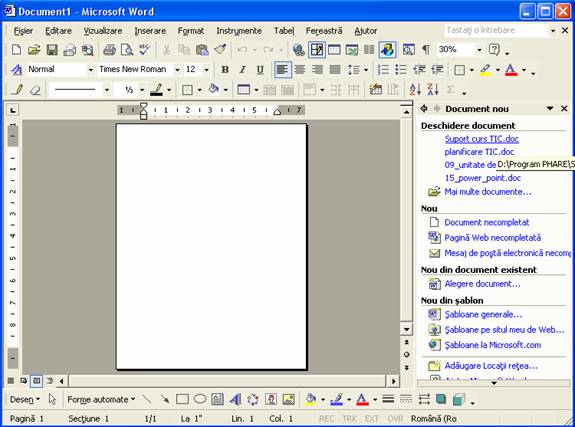The width and height of the screenshot is (575, 427).
Task: Click the Cut scissors icon
Action: coord(167,50)
